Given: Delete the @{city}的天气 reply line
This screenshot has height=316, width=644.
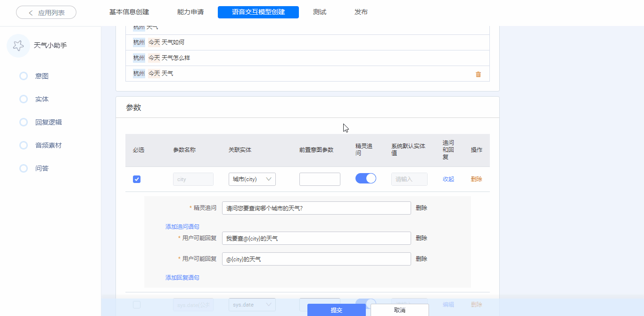Looking at the screenshot, I should 421,259.
